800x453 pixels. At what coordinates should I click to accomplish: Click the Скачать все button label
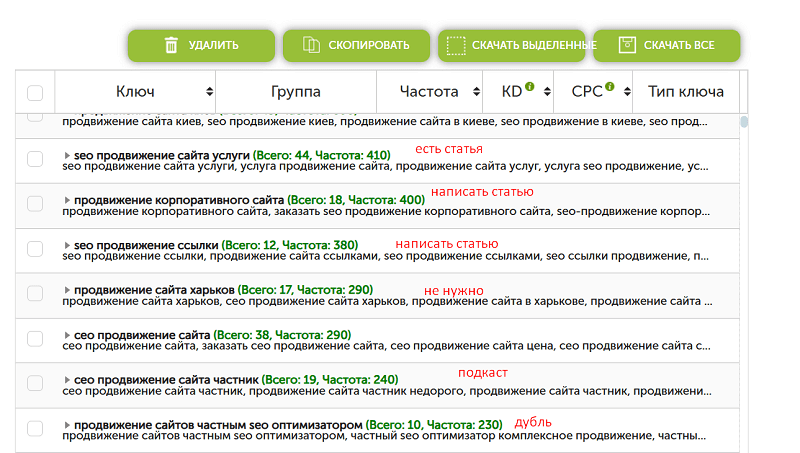679,45
